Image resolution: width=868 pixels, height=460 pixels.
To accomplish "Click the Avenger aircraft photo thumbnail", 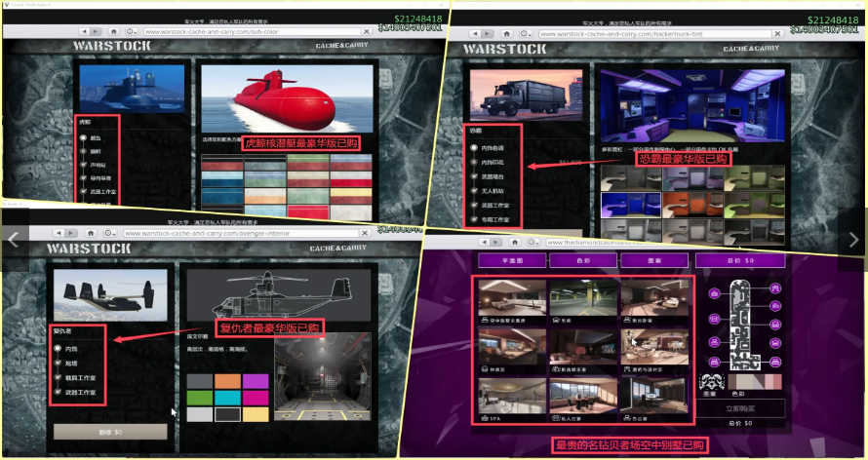I will click(110, 295).
